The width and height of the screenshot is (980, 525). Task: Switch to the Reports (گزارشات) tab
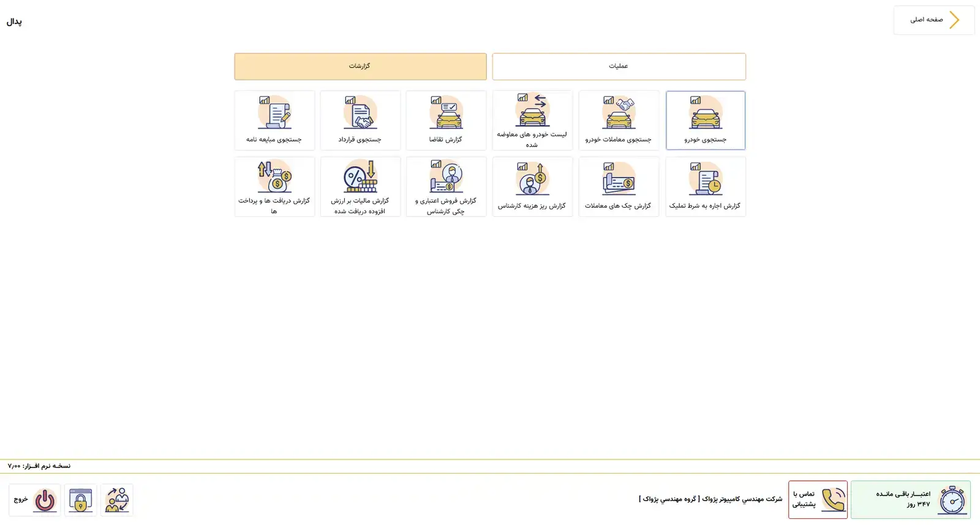pyautogui.click(x=360, y=66)
